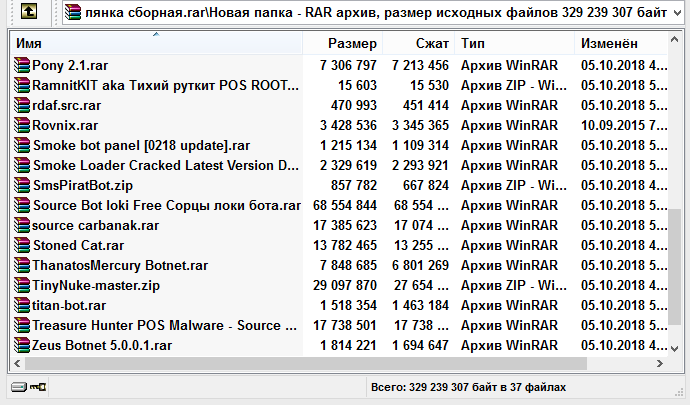Click the packed size value 6 801 269
690x405 pixels.
pos(420,265)
